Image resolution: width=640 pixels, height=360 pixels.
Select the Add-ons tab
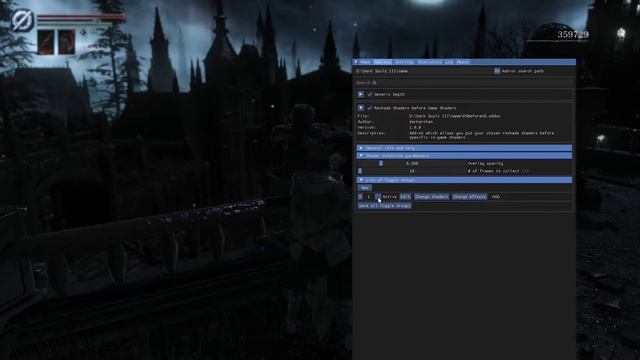[382, 62]
